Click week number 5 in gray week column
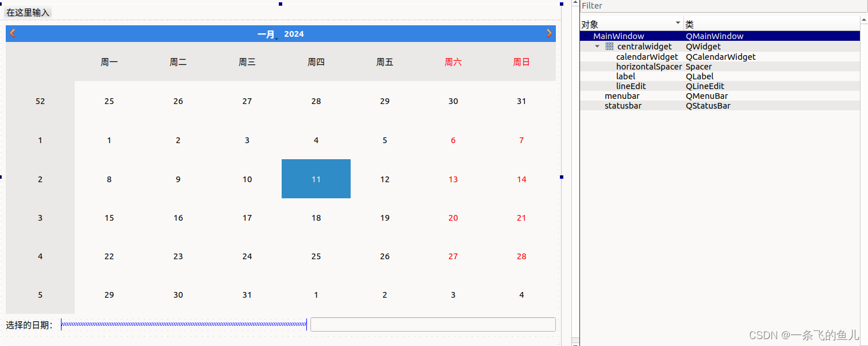Image resolution: width=868 pixels, height=346 pixels. (40, 295)
